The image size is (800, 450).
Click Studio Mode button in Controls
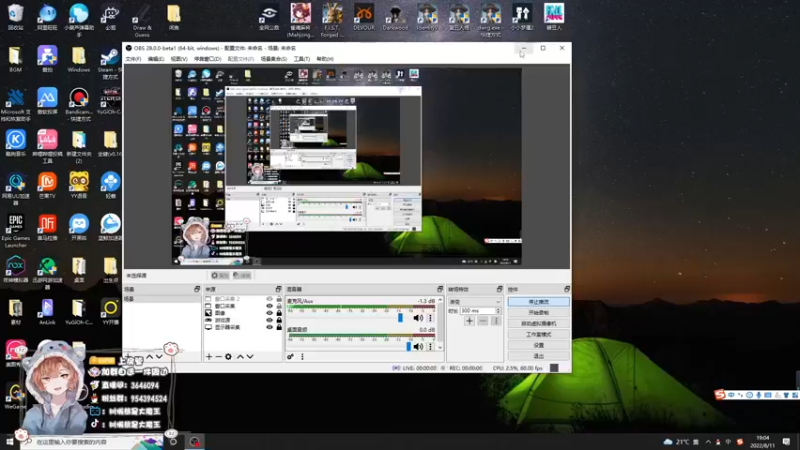539,335
